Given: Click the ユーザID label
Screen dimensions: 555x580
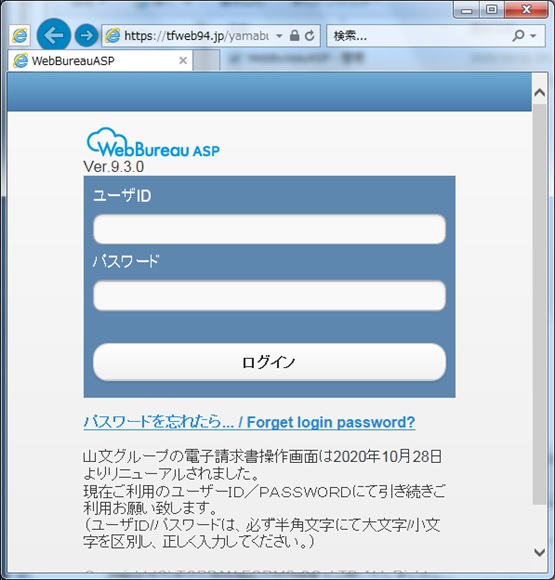Looking at the screenshot, I should pos(122,196).
